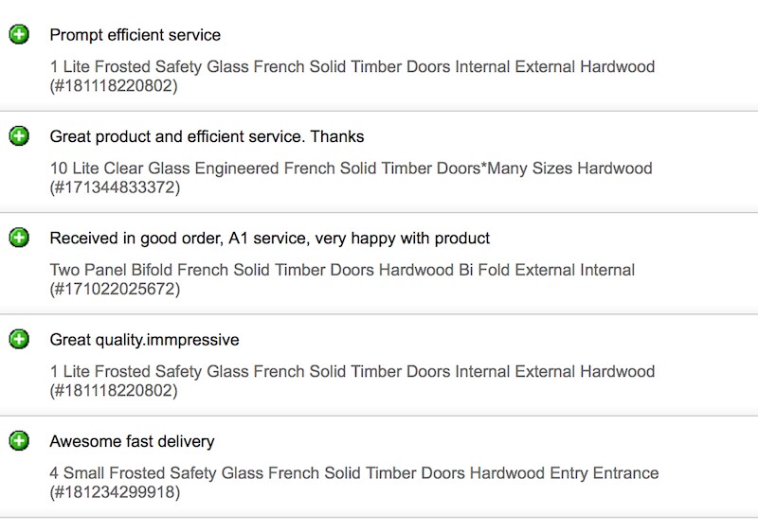Click positive feedback icon beside "Great quality.immpressive"
This screenshot has width=758, height=532.
click(x=19, y=339)
